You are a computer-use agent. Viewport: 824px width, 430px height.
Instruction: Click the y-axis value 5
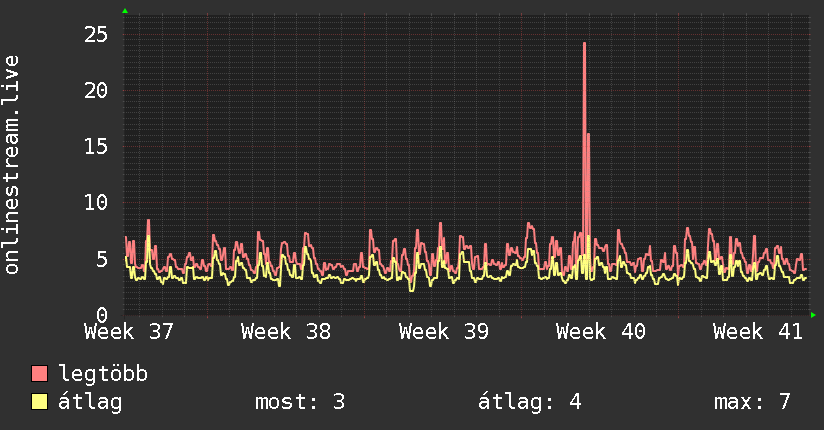[x=102, y=259]
